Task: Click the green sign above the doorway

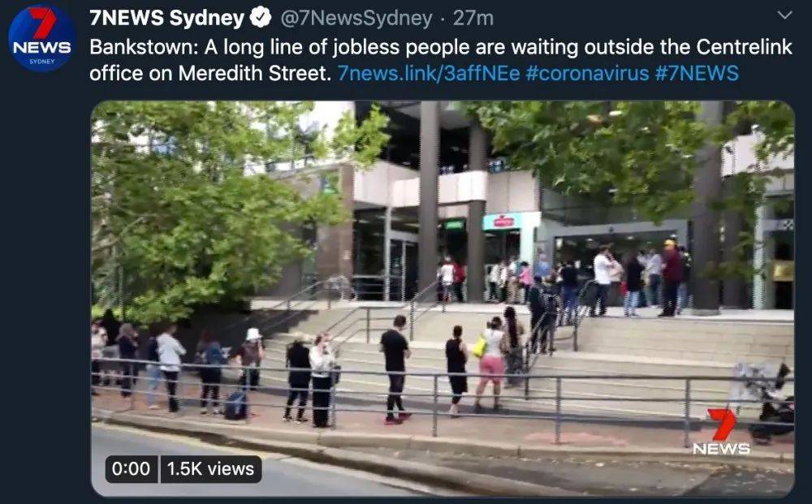Action: (454, 225)
